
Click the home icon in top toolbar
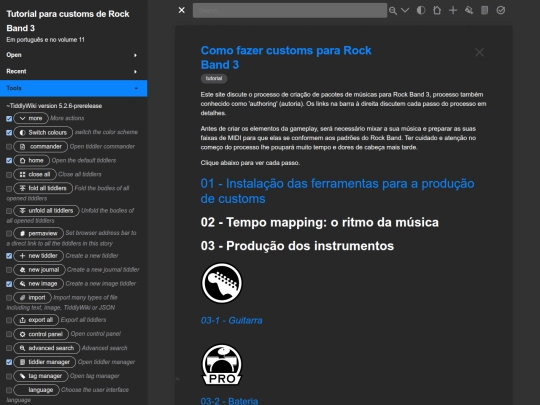coord(437,10)
